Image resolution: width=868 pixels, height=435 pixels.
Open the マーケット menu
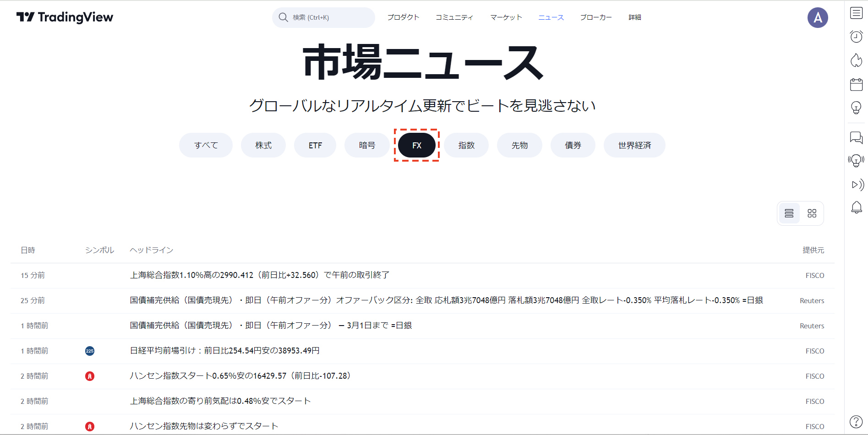[x=506, y=17]
